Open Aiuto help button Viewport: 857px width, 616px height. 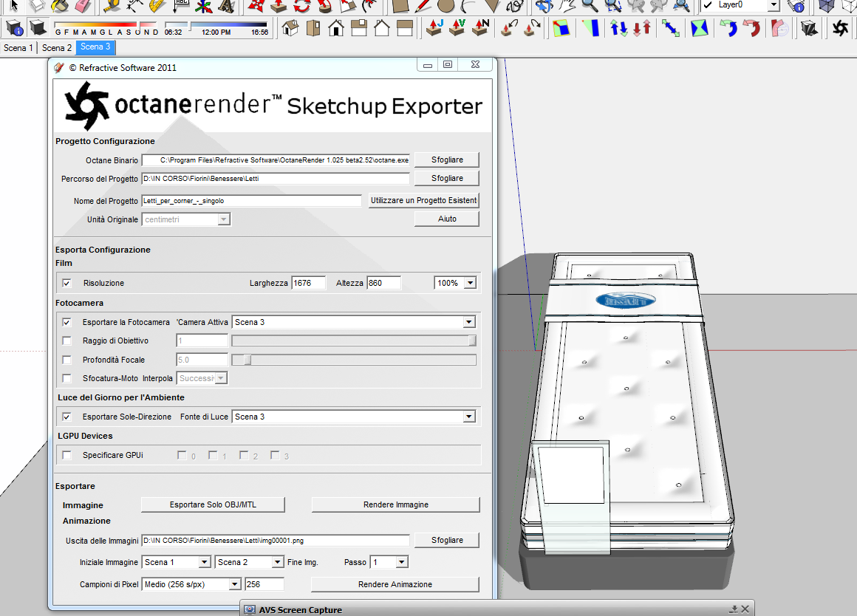click(x=447, y=219)
